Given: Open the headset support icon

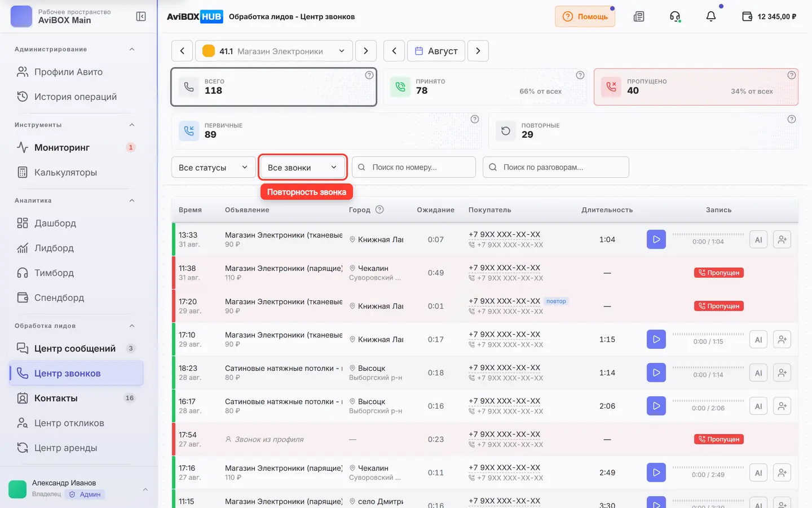Looking at the screenshot, I should (x=675, y=16).
